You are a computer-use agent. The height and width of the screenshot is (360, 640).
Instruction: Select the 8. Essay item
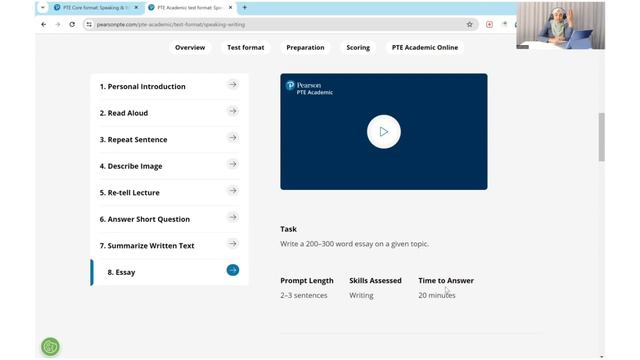point(169,272)
